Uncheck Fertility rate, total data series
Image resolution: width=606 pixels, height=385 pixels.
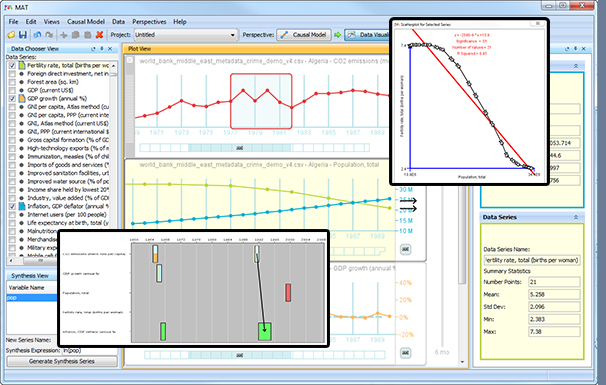click(12, 65)
